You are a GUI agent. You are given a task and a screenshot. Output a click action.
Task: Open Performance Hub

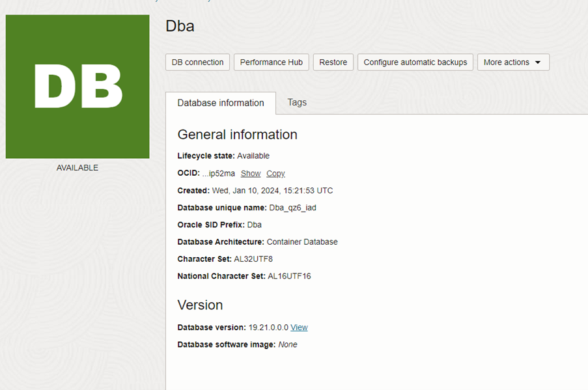pos(271,63)
